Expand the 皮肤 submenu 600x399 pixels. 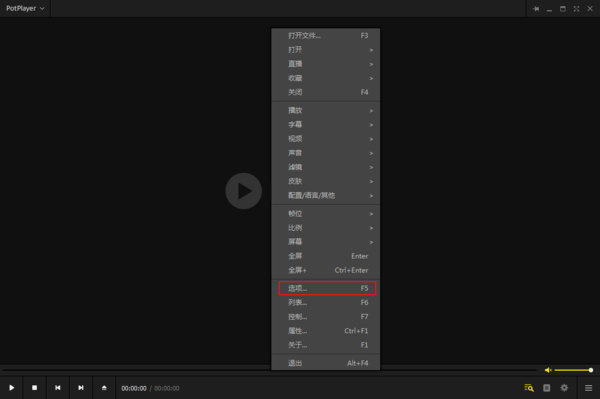[326, 181]
